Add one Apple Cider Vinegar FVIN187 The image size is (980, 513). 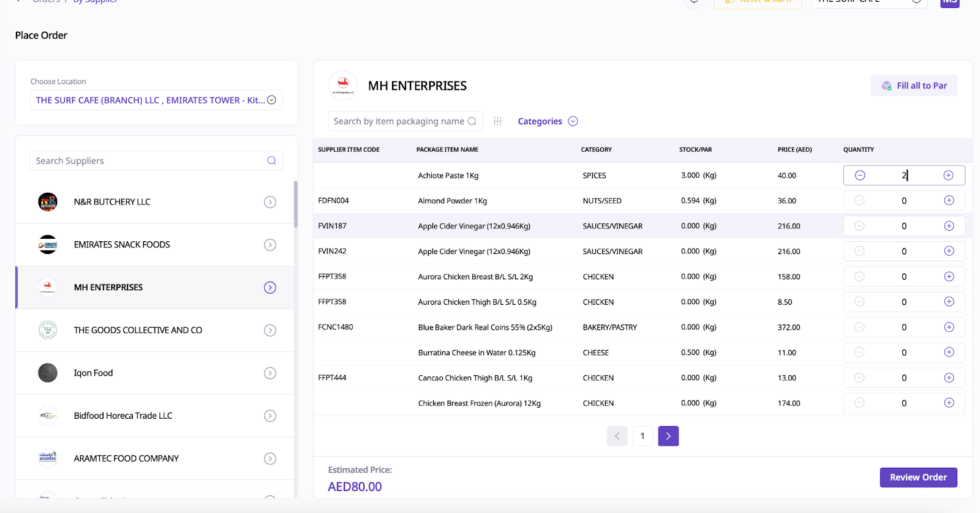tap(949, 226)
